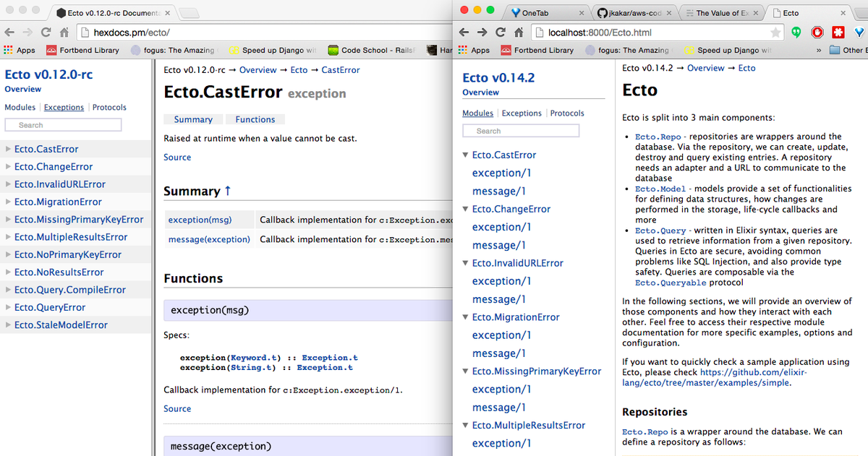This screenshot has width=868, height=456.
Task: Expand Ecto.StaleModelError in hexdocs sidebar
Action: (8, 325)
